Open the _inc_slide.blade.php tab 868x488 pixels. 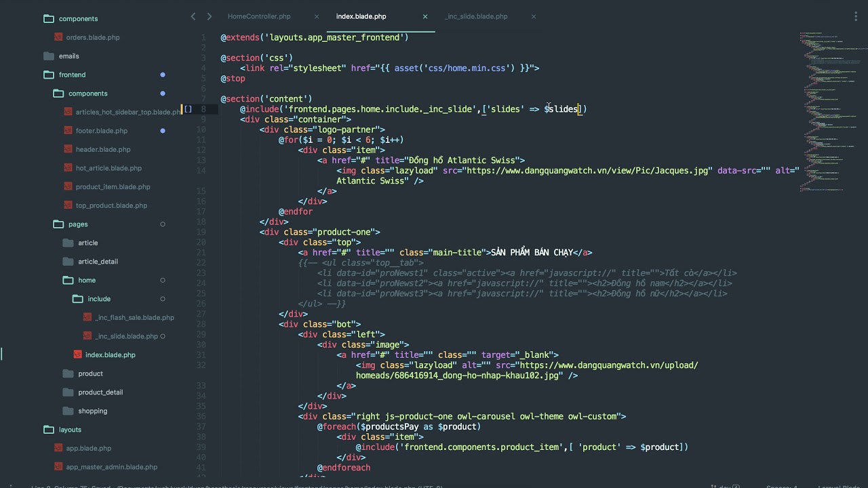click(476, 16)
